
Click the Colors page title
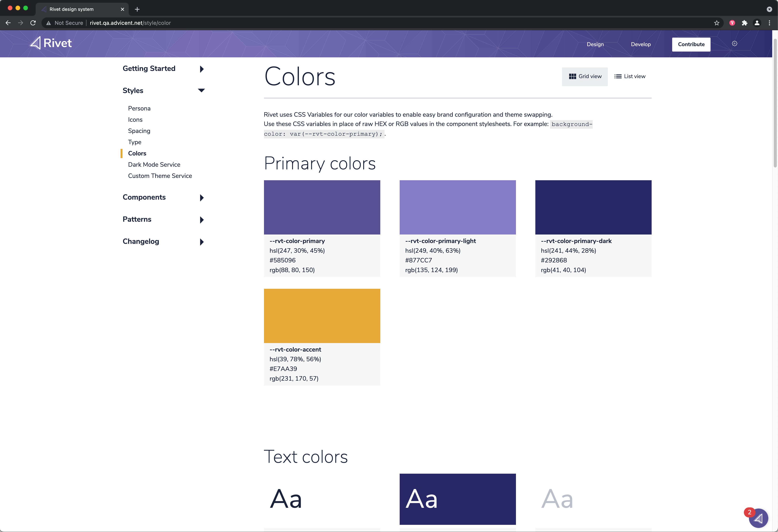point(300,76)
